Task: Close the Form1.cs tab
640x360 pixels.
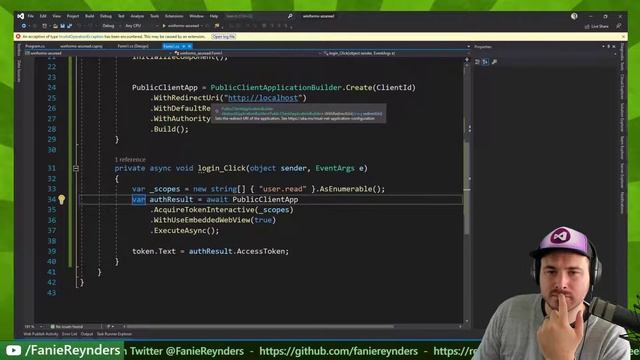Action: click(x=189, y=46)
